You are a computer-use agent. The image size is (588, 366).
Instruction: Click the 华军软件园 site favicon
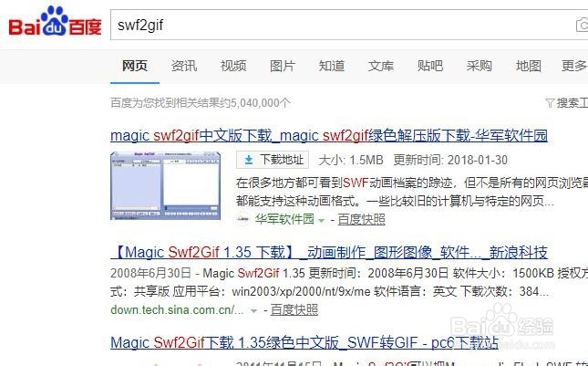pyautogui.click(x=243, y=219)
